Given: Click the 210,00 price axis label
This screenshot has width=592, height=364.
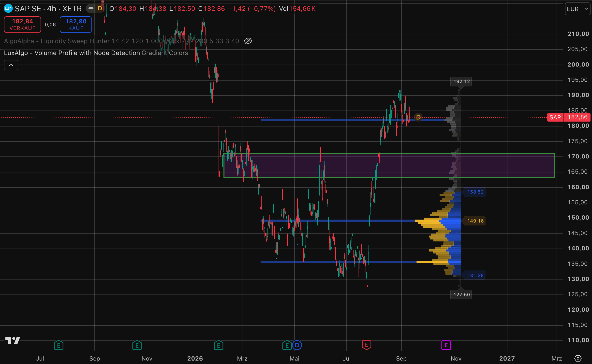Looking at the screenshot, I should [578, 34].
